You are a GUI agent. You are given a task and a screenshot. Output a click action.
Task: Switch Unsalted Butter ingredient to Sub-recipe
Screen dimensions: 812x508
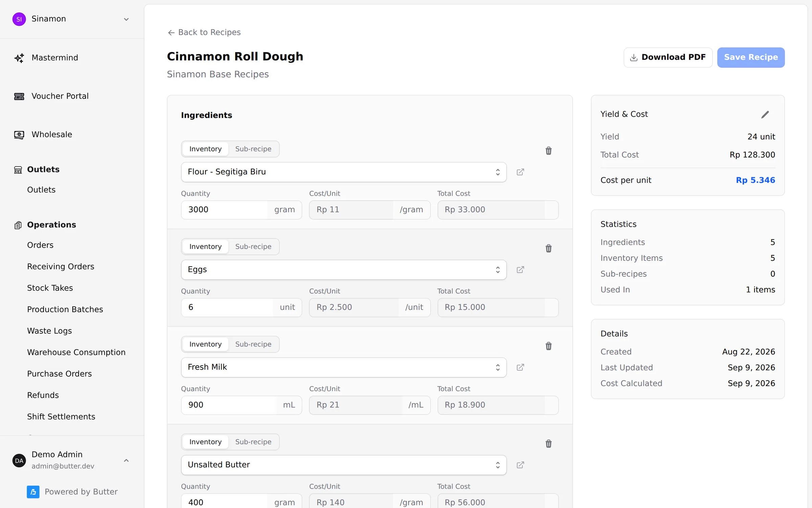(253, 442)
